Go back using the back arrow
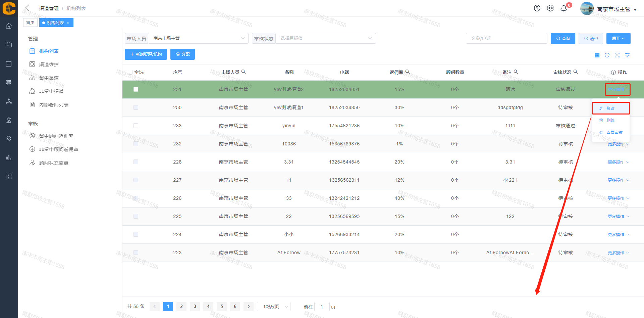Viewport: 644px width, 318px height. [x=28, y=8]
